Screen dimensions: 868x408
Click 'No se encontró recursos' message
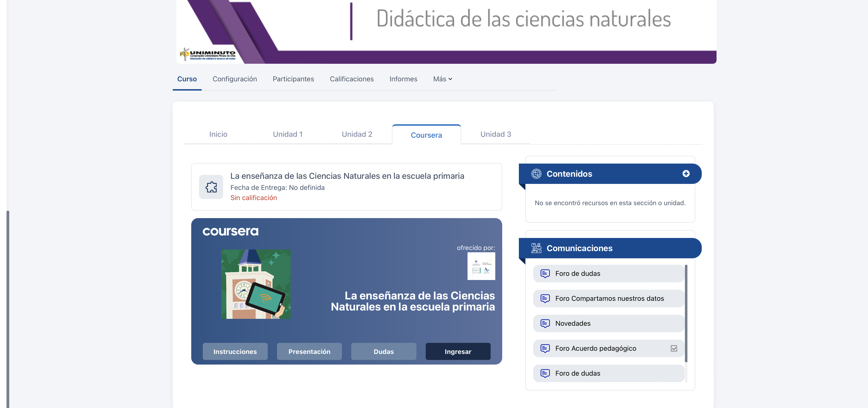point(610,203)
